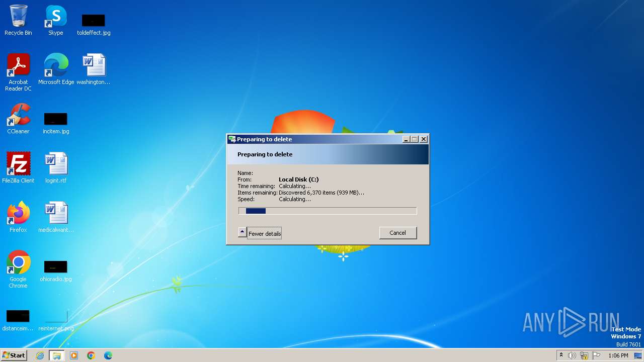
Task: Open the volume speaker tray icon
Action: (x=572, y=355)
